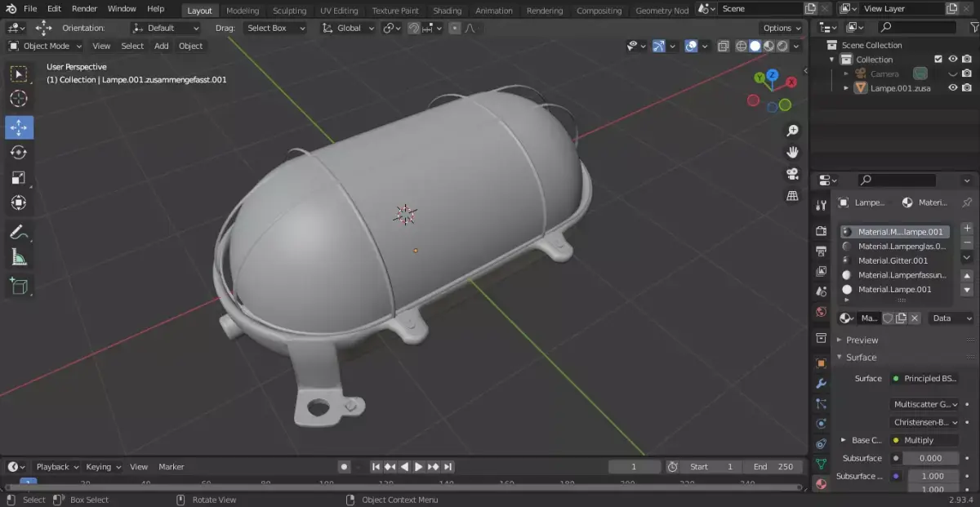Open the Material properties tab
Viewport: 980px width, 507px height.
[822, 484]
